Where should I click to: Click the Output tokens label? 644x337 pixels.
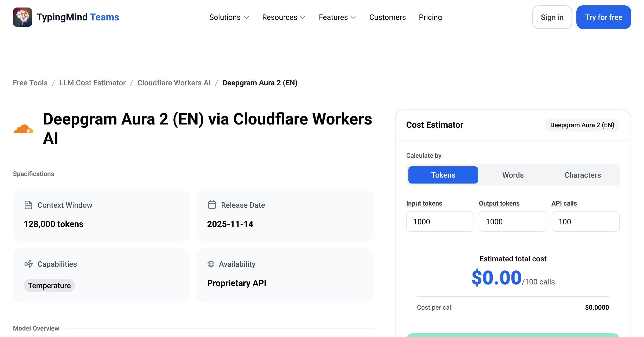pyautogui.click(x=499, y=203)
